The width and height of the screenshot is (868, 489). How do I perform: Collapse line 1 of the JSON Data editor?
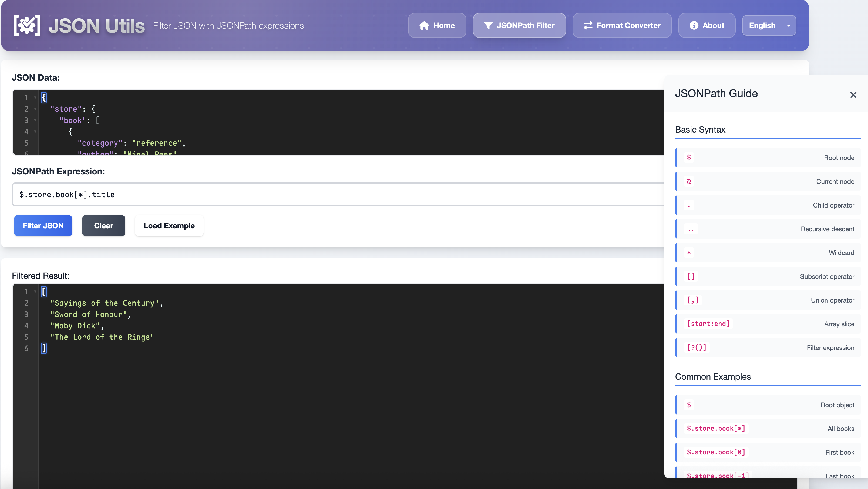[35, 97]
